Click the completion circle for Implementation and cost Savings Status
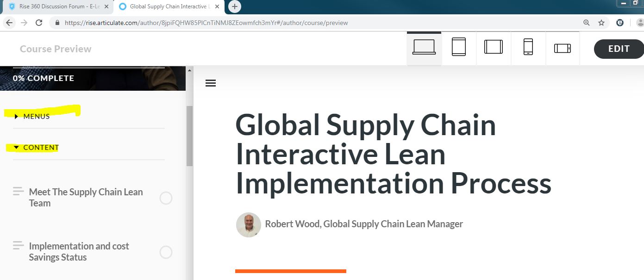Screen dimensions: 644x280 (x=166, y=252)
